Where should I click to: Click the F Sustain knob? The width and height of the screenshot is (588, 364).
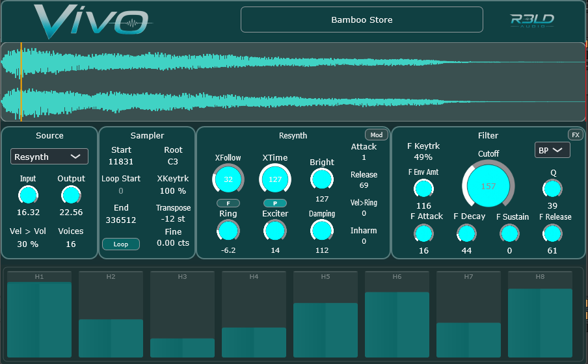(509, 234)
